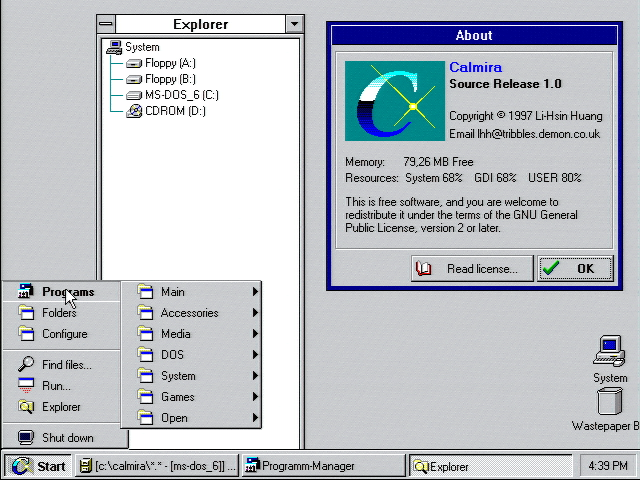640x480 pixels.
Task: Switch to Programm-Manager taskbar button
Action: 322,466
